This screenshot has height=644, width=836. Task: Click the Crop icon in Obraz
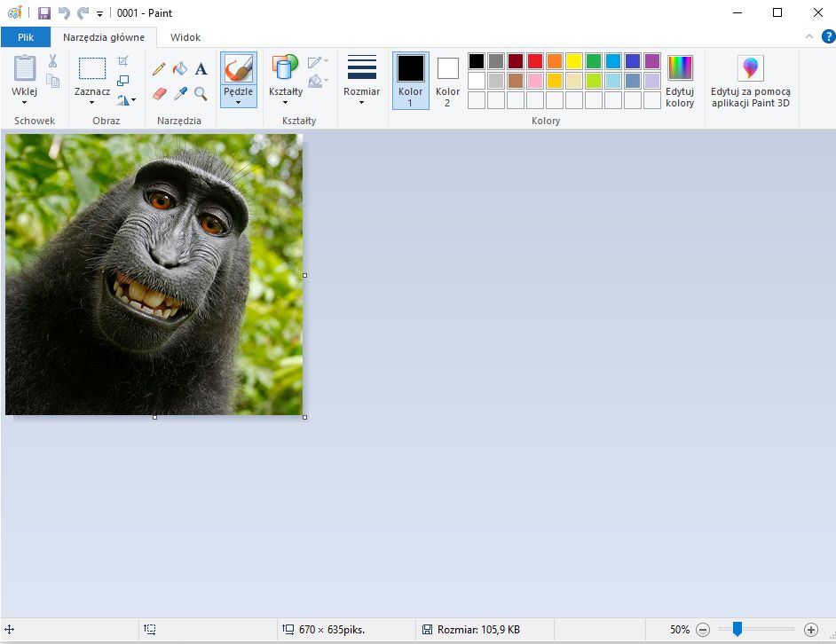click(x=122, y=61)
